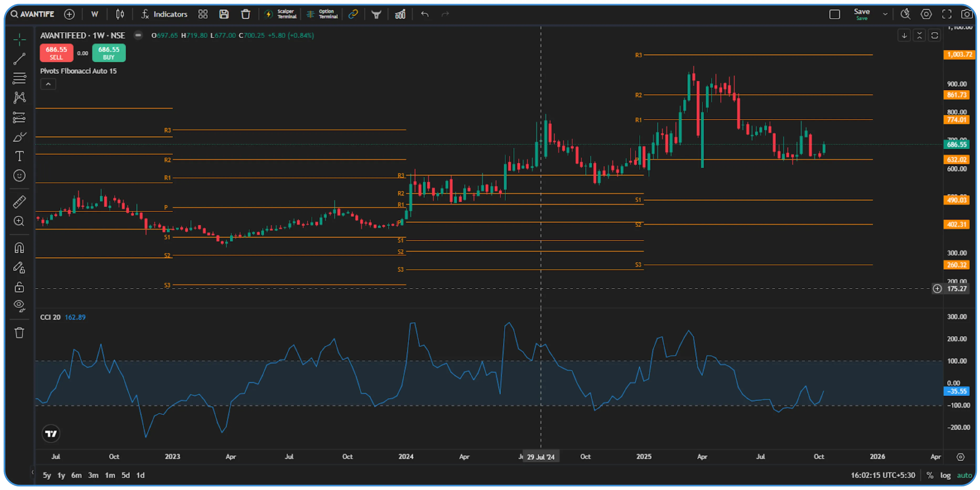Viewport: 980px width, 490px height.
Task: Undo the last chart action
Action: tap(425, 14)
